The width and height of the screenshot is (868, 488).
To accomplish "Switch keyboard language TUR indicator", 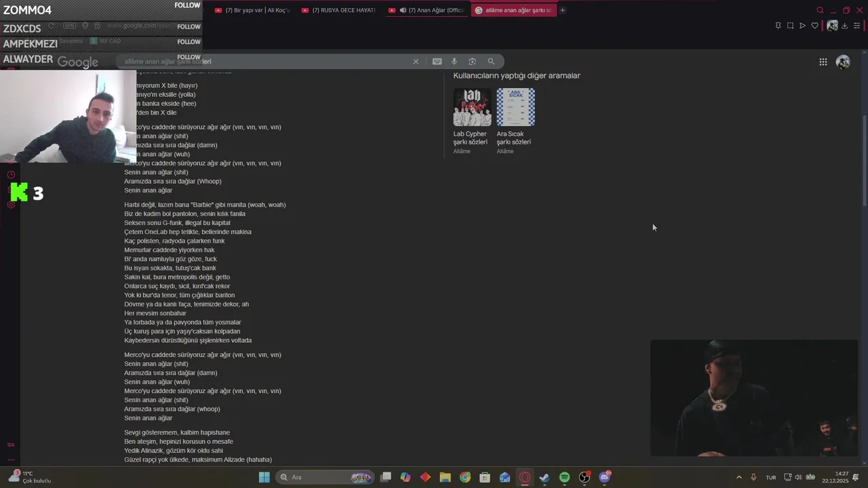I will (771, 477).
